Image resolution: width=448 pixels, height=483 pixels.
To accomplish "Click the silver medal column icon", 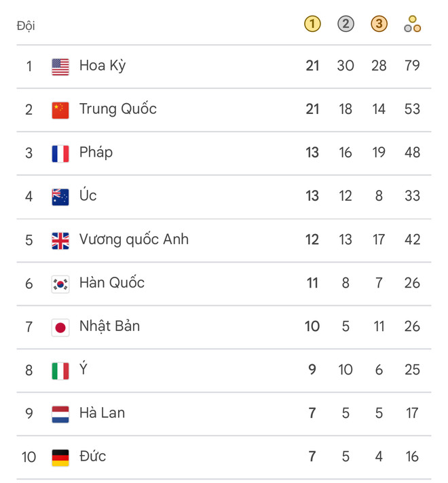I will coord(346,24).
